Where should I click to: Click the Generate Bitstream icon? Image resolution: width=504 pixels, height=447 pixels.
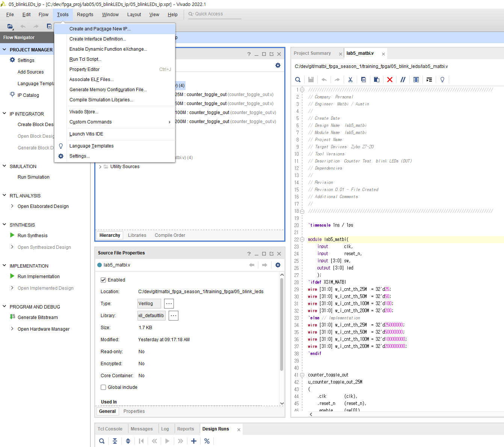coord(12,317)
